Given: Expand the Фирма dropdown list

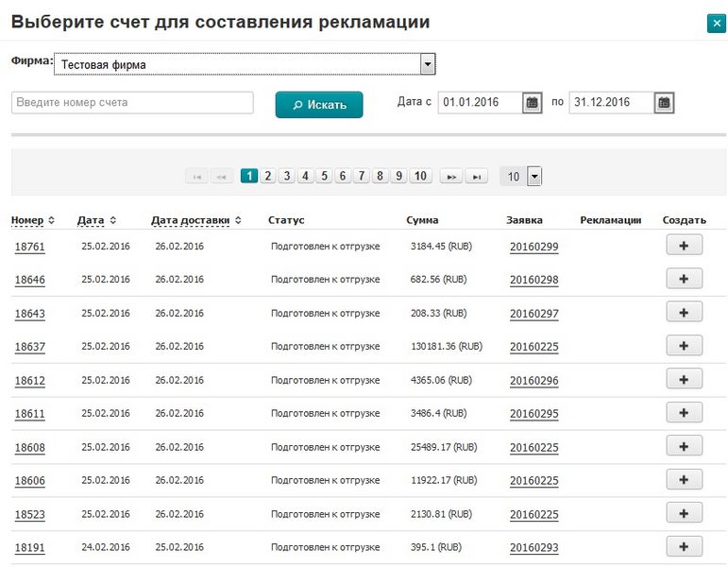Looking at the screenshot, I should [x=427, y=63].
